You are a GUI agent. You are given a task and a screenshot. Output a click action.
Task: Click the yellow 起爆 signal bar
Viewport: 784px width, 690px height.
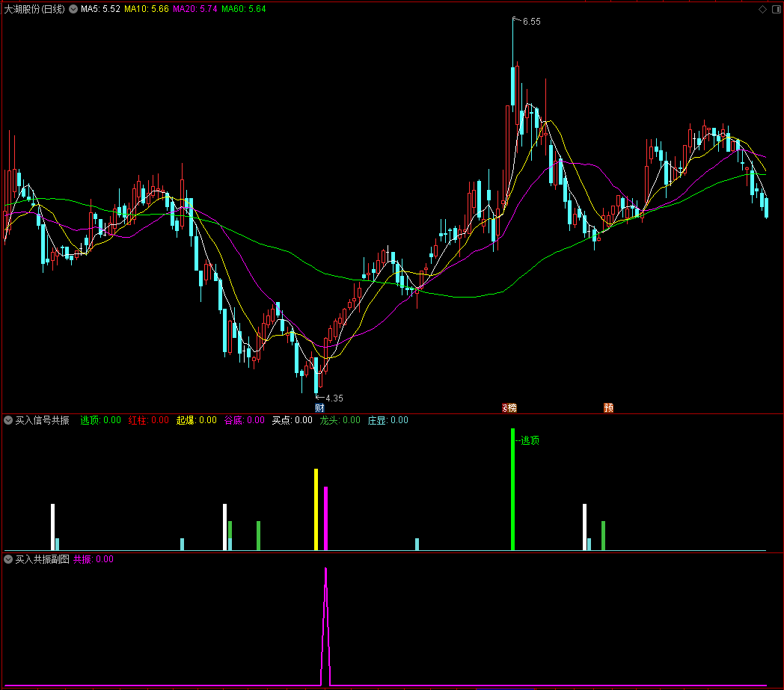[x=316, y=510]
